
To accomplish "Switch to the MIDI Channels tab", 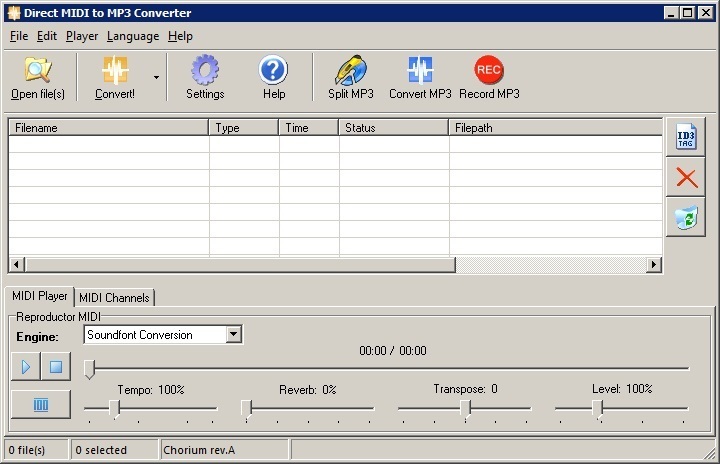I will pos(114,297).
